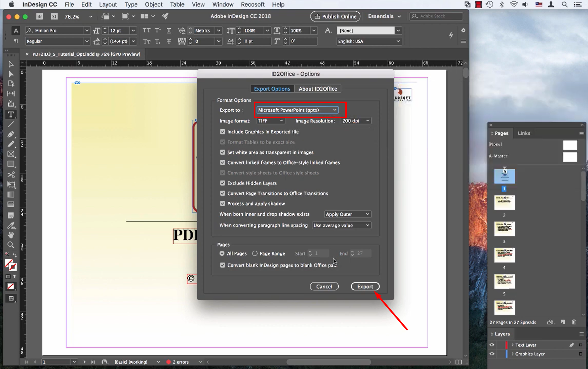Open the Image Resolution dropdown
This screenshot has height=369, width=588.
[x=356, y=121]
